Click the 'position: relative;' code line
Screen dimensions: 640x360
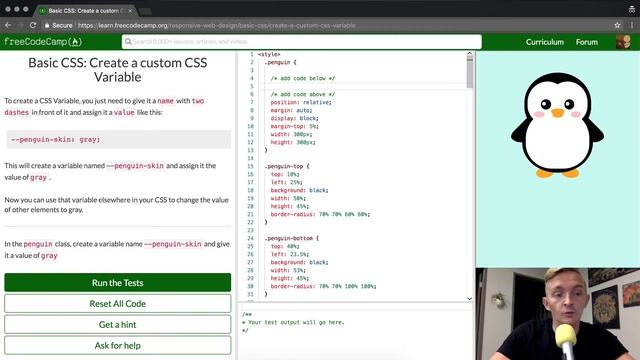[301, 102]
